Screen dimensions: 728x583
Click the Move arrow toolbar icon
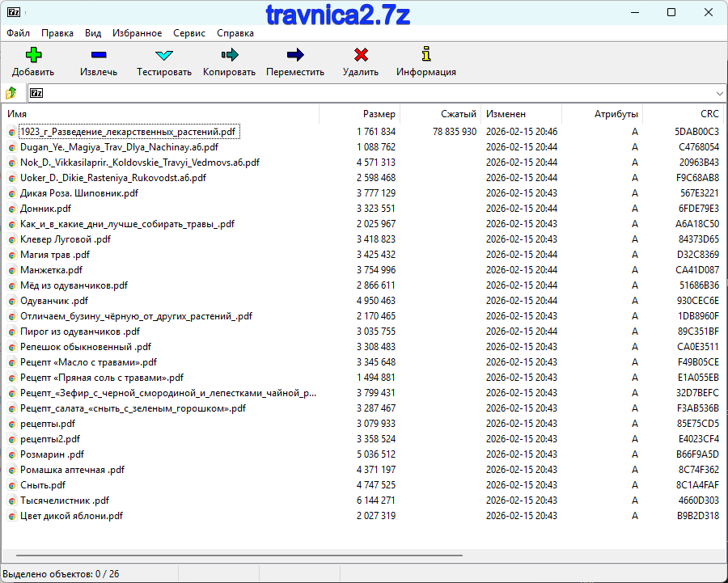(x=295, y=56)
